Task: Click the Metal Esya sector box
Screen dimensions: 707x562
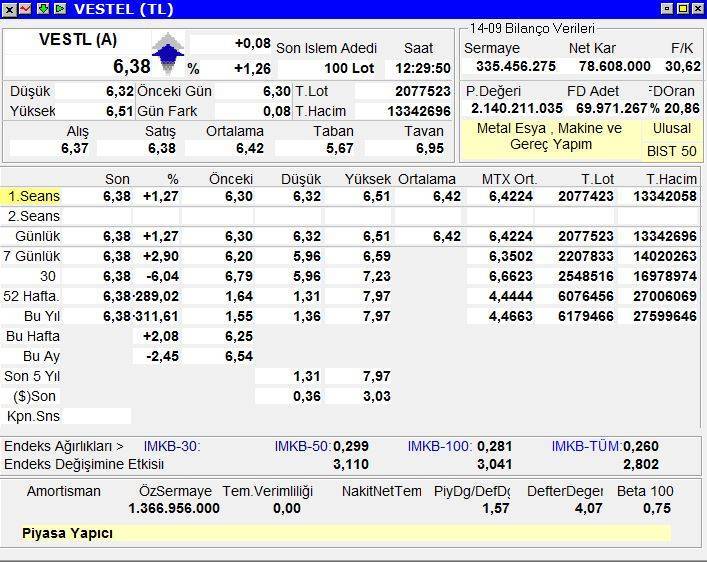Action: (x=549, y=137)
